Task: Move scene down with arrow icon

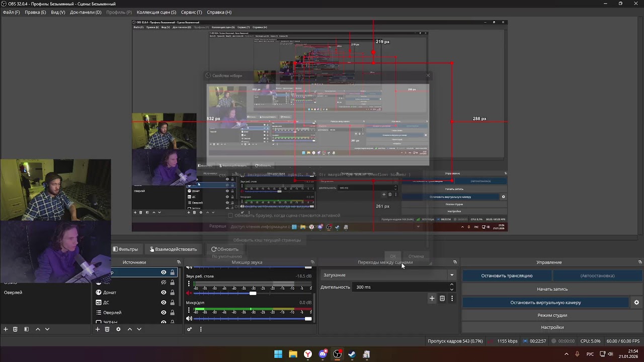Action: coord(47,329)
